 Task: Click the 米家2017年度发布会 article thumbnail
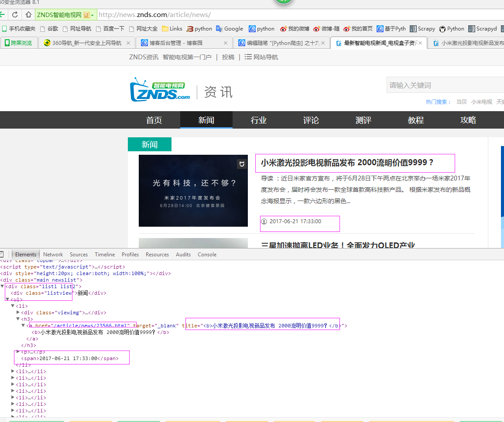193,191
